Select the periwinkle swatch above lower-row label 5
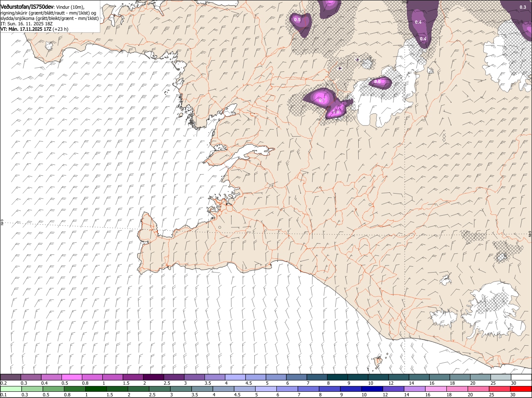 [x=266, y=389]
